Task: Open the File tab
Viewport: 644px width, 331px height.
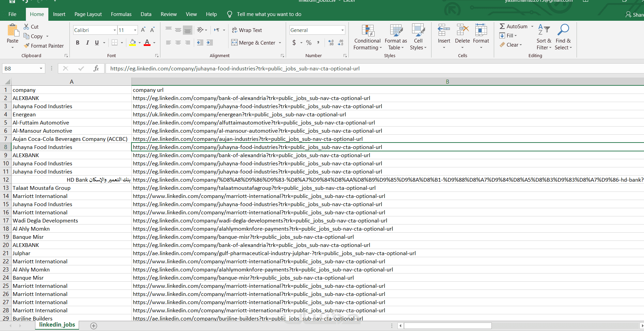Action: (x=13, y=14)
